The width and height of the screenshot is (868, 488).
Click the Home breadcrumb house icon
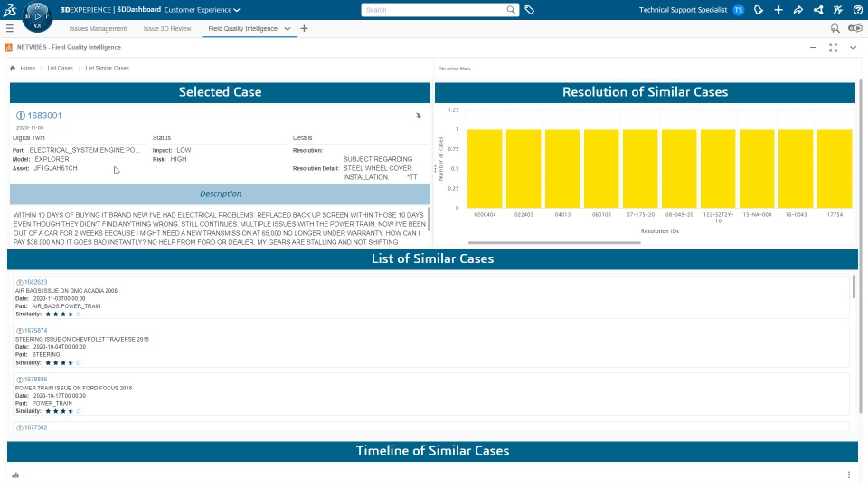pos(13,69)
